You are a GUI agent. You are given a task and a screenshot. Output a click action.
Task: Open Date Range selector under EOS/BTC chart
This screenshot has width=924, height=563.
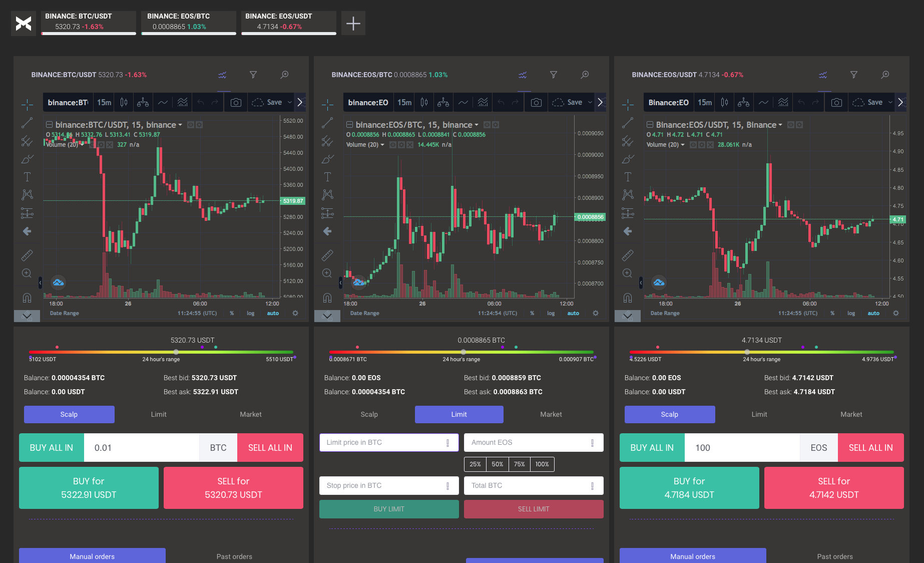click(x=365, y=313)
